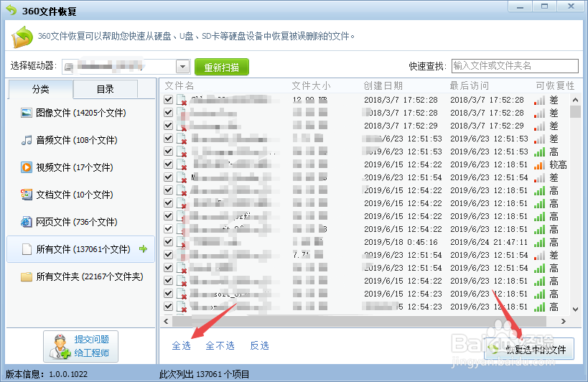588x382 pixels.
Task: Click the recoverability bars in the 21:47:11 row
Action: (x=539, y=242)
